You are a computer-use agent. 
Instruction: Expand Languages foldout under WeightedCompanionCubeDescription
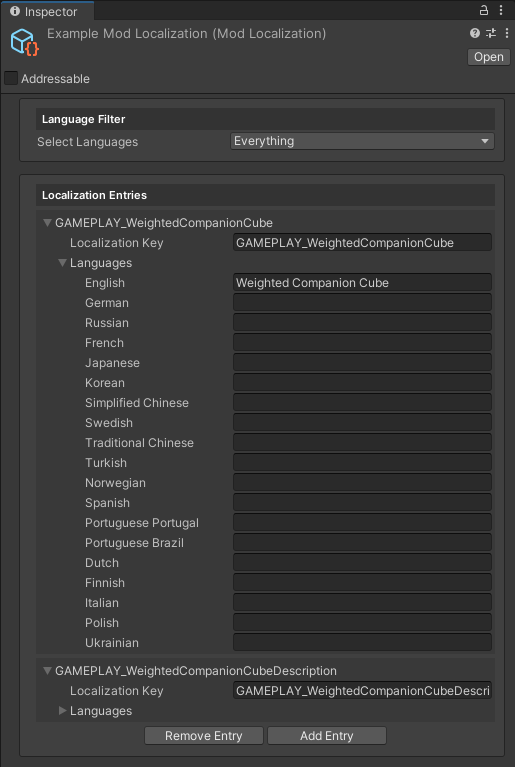pyautogui.click(x=62, y=711)
